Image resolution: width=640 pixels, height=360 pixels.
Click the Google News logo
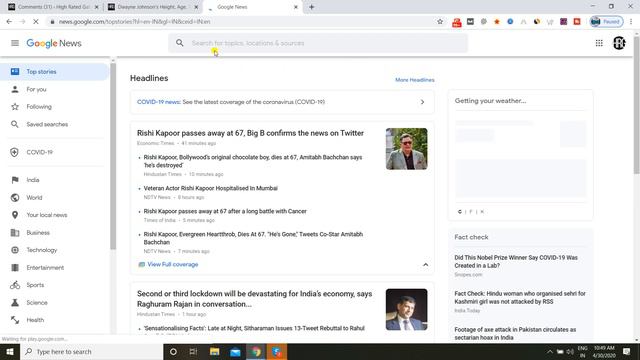[54, 43]
